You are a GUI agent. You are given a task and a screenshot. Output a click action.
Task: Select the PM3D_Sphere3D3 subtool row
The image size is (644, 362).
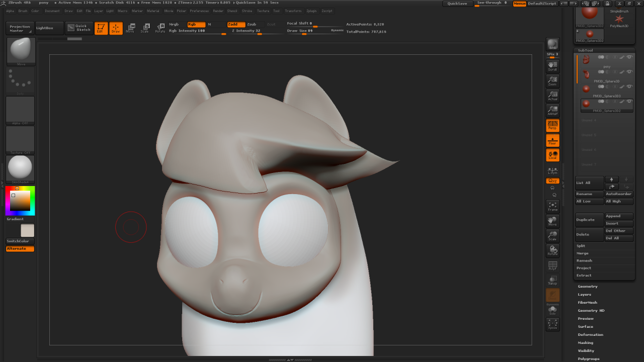point(607,90)
